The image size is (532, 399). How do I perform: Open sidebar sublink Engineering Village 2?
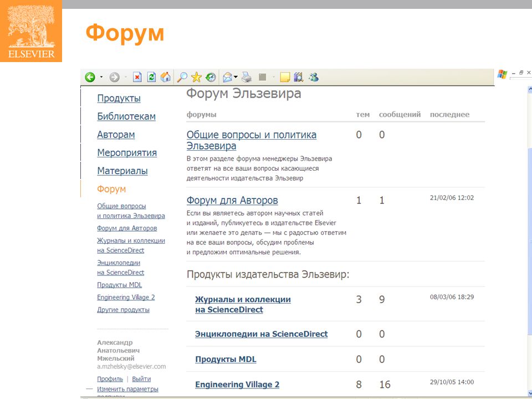tap(126, 297)
